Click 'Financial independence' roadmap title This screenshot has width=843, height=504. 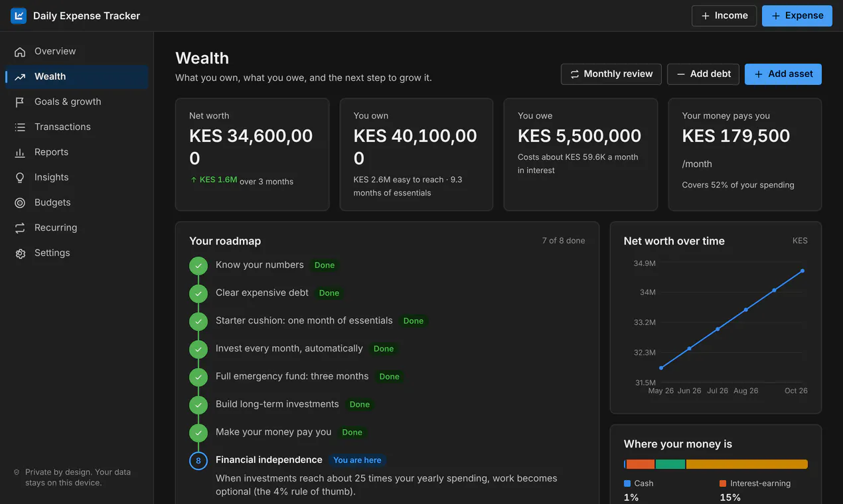269,460
